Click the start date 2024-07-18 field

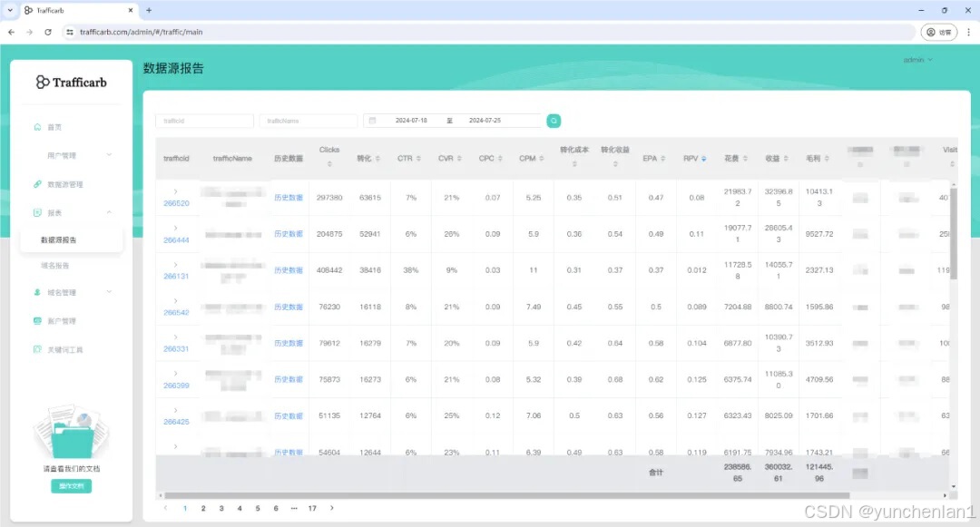[411, 121]
